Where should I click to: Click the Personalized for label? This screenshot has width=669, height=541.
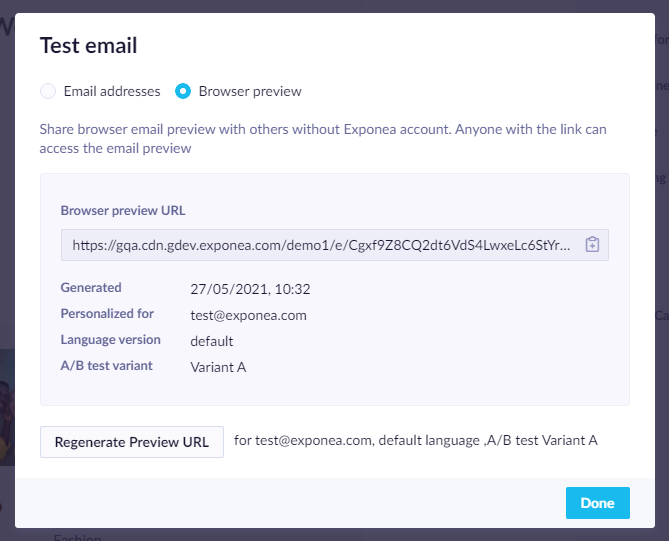pyautogui.click(x=107, y=314)
